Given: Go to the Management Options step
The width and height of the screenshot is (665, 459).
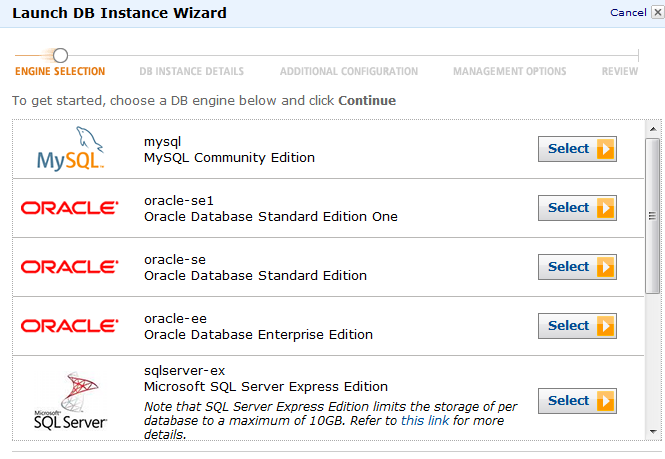Looking at the screenshot, I should pos(510,71).
